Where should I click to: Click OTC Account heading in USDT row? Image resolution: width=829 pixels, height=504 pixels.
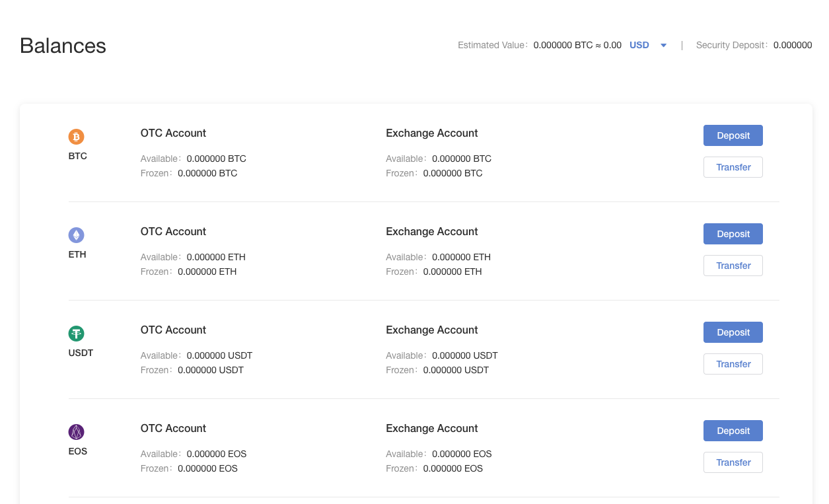[x=173, y=330]
